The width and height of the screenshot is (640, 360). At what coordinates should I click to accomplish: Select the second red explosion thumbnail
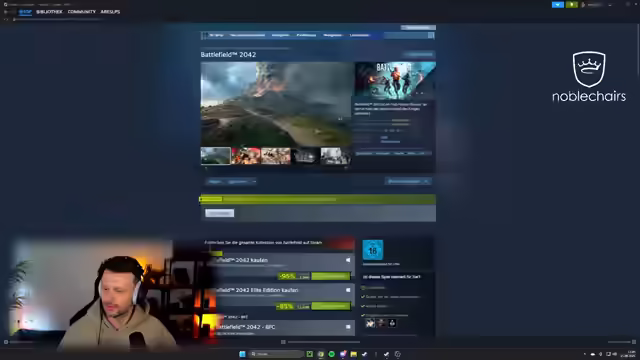click(x=246, y=156)
